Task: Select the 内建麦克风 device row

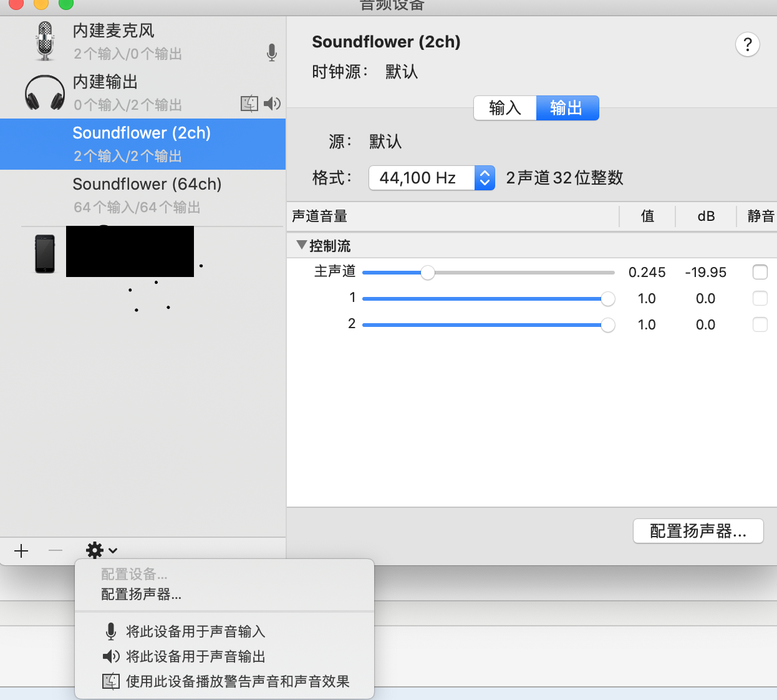Action: 143,42
